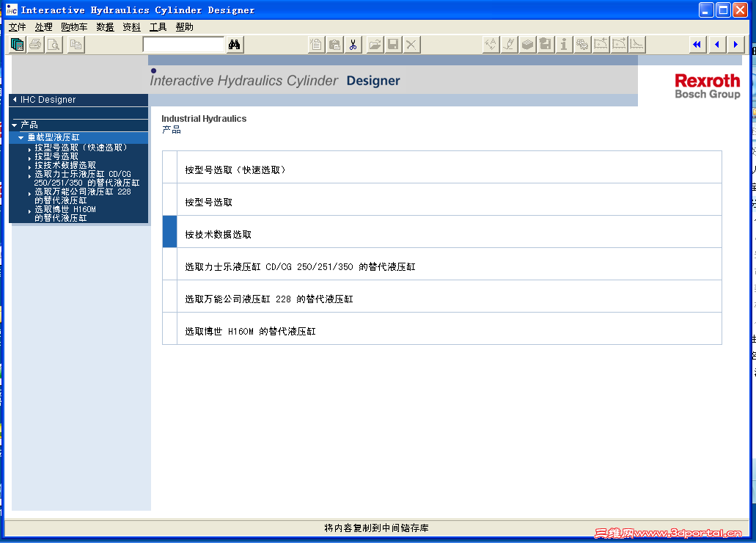756x543 pixels.
Task: Click the search text field in toolbar
Action: pyautogui.click(x=184, y=45)
